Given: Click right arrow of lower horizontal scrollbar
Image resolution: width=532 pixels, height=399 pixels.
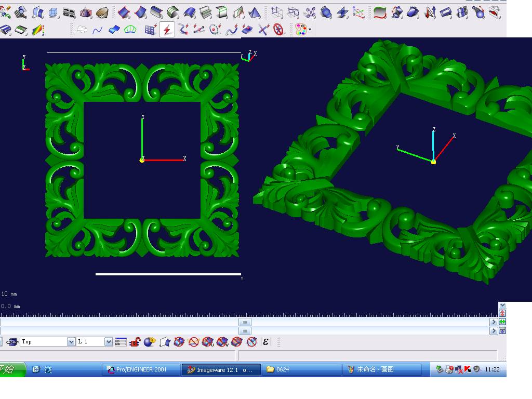Looking at the screenshot, I should (x=494, y=331).
